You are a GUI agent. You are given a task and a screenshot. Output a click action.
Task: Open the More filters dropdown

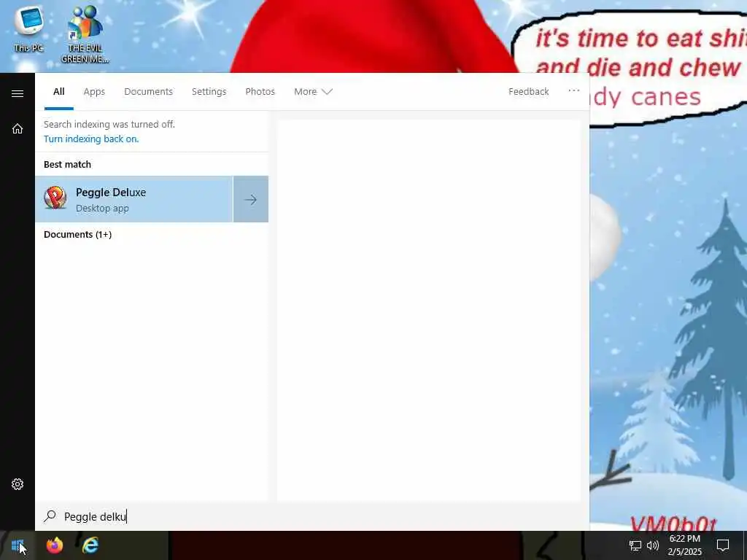[313, 91]
